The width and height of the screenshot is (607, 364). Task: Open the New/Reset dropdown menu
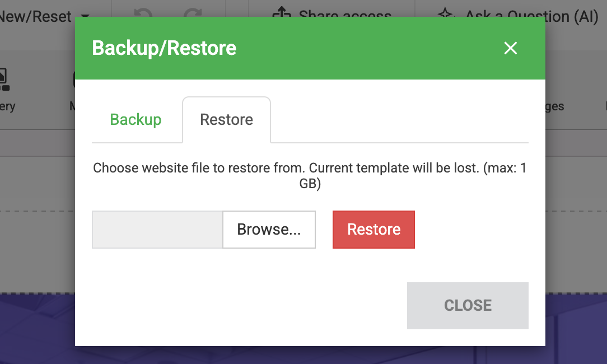point(85,16)
